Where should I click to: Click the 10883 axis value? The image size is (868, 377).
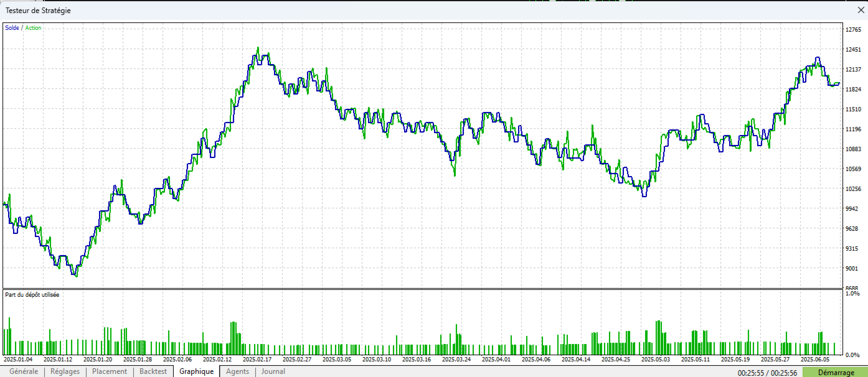(x=853, y=149)
